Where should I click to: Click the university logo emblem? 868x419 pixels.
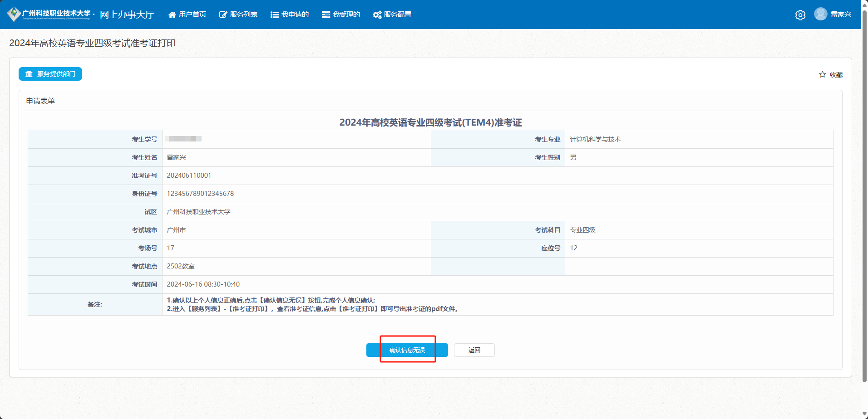tap(14, 14)
